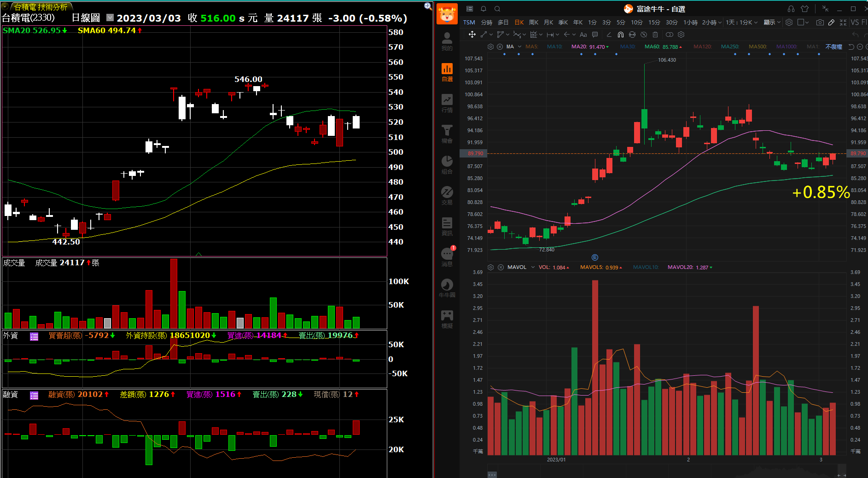Click the E earnings marker on chart
The image size is (868, 478).
(x=595, y=257)
